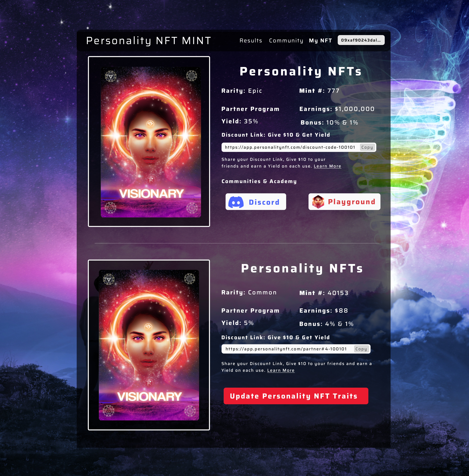Click the throat chakra symbol on Common card
The width and height of the screenshot is (469, 476).
[149, 382]
